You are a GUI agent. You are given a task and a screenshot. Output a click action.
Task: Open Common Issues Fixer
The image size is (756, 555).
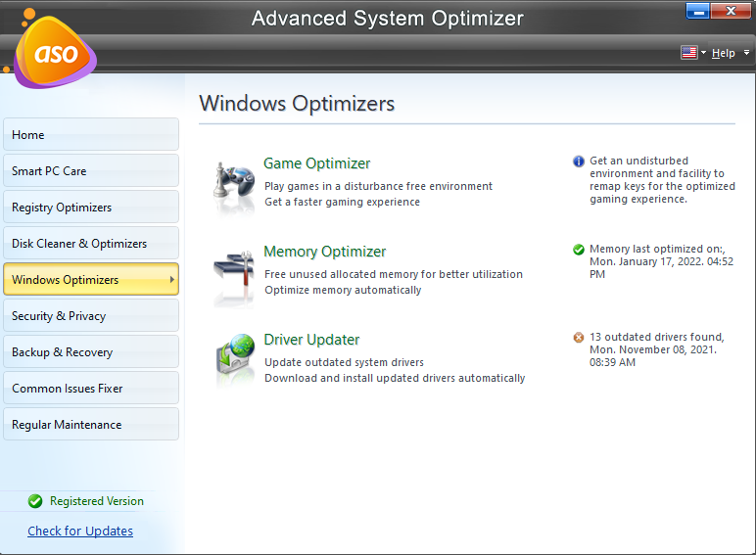[91, 388]
